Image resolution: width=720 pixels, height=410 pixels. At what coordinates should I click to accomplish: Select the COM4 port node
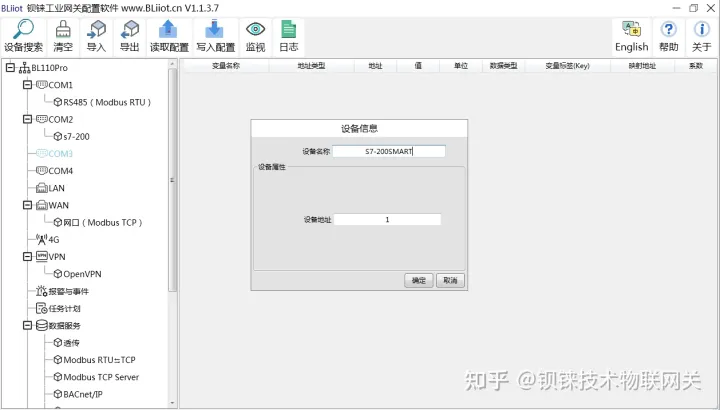pyautogui.click(x=55, y=171)
